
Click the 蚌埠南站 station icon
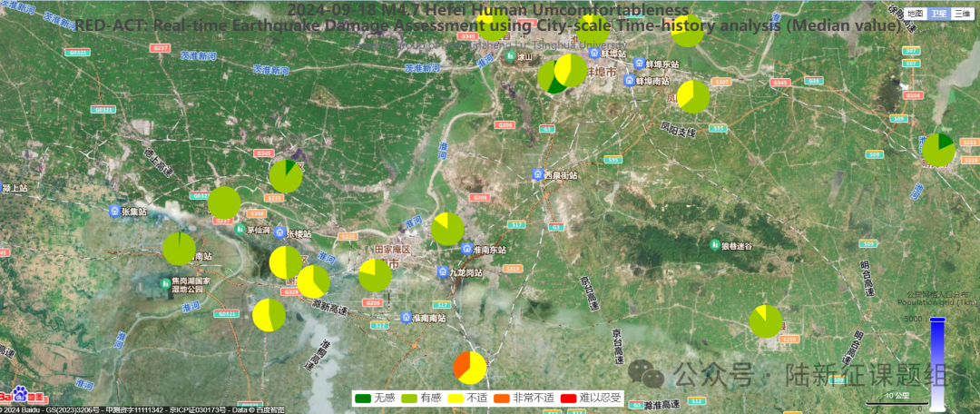(x=628, y=81)
